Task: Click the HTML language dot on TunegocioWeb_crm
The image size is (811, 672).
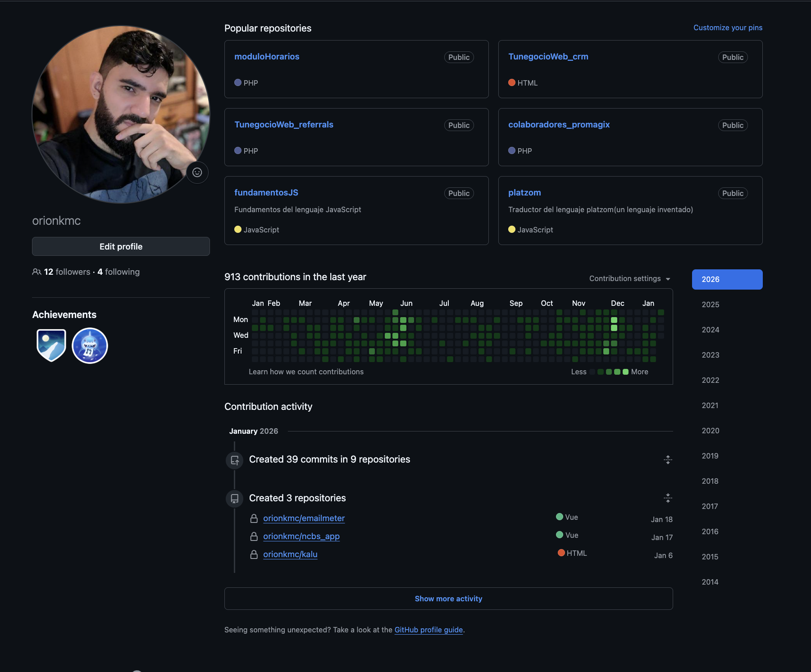Action: click(511, 83)
